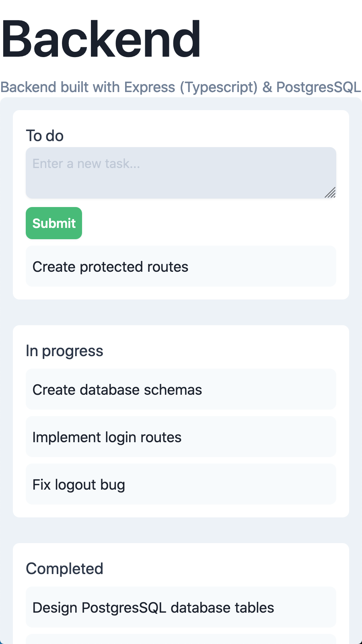The height and width of the screenshot is (644, 362).
Task: Click the word 'PostgresSQL' in the subtitle
Action: pyautogui.click(x=319, y=87)
